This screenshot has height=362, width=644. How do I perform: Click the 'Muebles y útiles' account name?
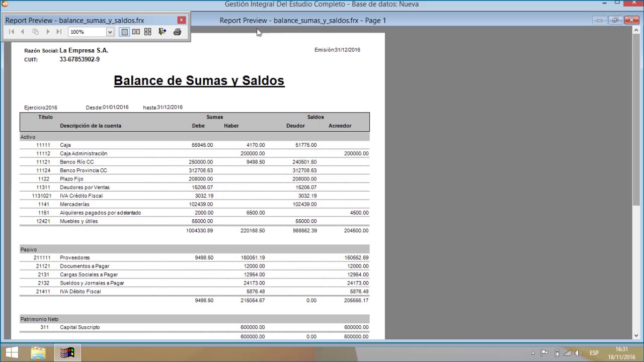pyautogui.click(x=78, y=221)
